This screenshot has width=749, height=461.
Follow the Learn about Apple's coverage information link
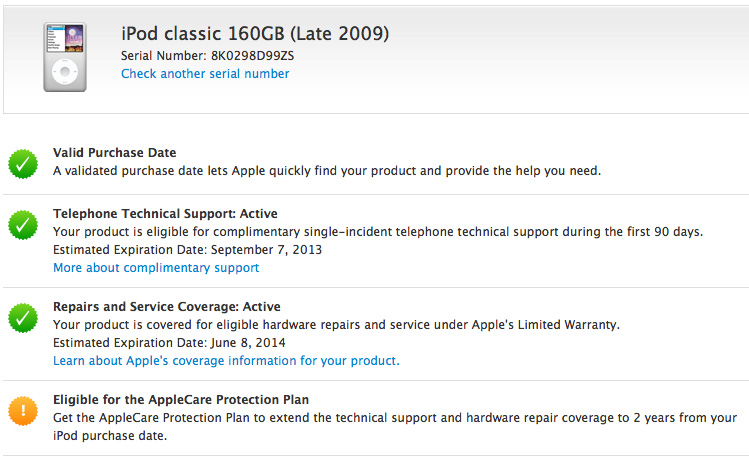pos(226,360)
